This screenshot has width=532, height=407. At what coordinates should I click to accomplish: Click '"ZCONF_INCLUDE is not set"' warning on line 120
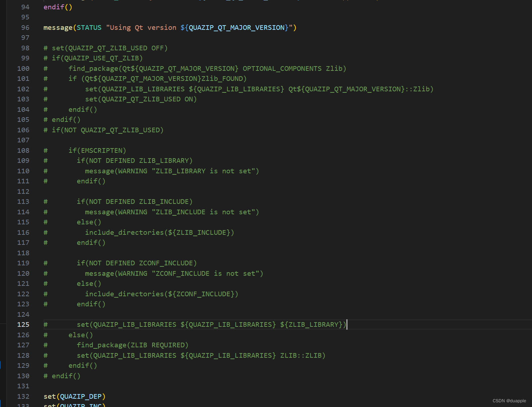tap(205, 274)
